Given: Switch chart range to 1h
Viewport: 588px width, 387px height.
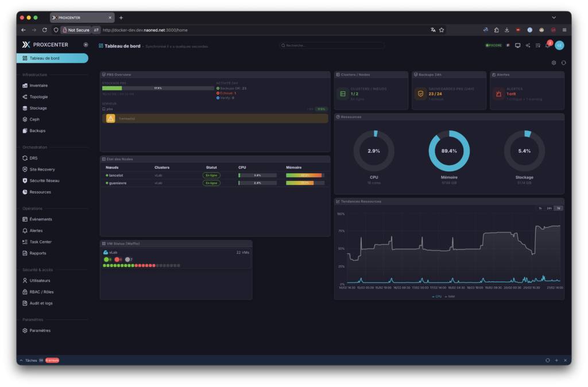Looking at the screenshot, I should pyautogui.click(x=540, y=208).
